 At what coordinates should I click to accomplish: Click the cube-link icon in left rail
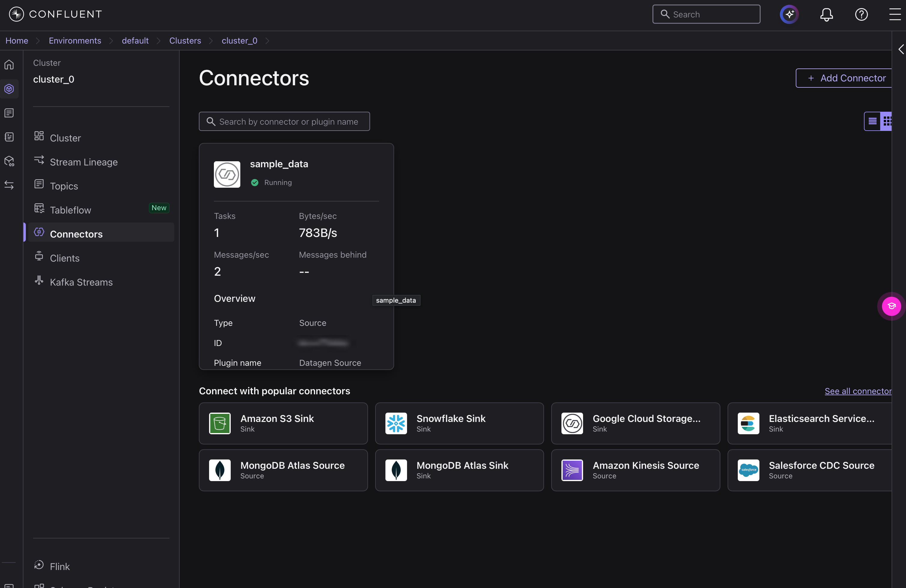tap(9, 161)
